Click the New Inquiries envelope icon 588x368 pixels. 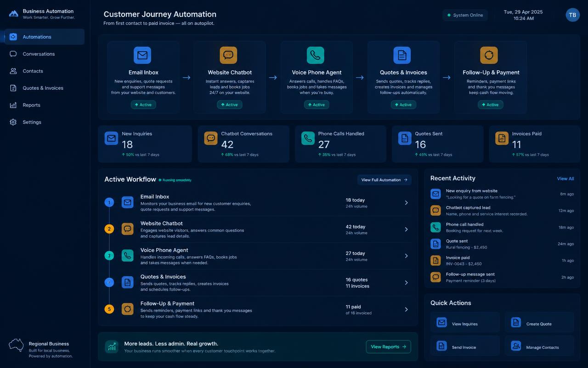coord(111,138)
